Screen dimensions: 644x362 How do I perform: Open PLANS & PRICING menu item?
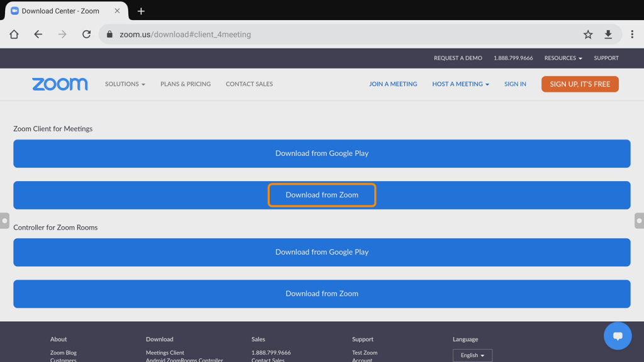185,84
